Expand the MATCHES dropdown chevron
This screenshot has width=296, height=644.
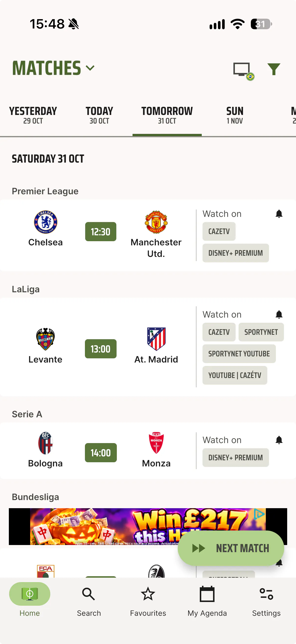click(90, 68)
